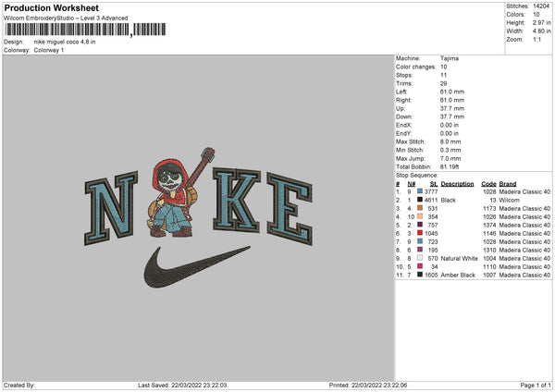Click the Production Worksheet title
Image resolution: width=555 pixels, height=392 pixels.
51,7
